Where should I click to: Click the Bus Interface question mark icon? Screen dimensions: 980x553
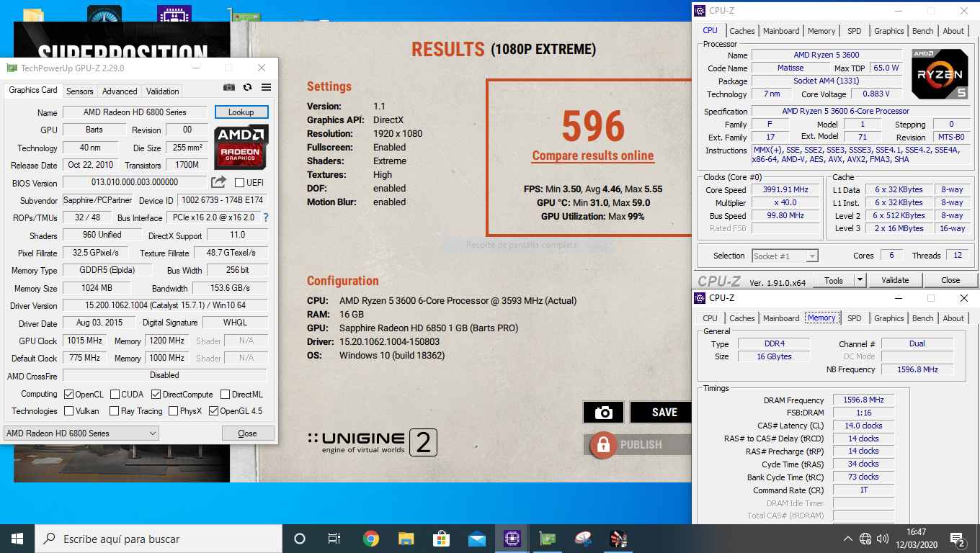[266, 217]
